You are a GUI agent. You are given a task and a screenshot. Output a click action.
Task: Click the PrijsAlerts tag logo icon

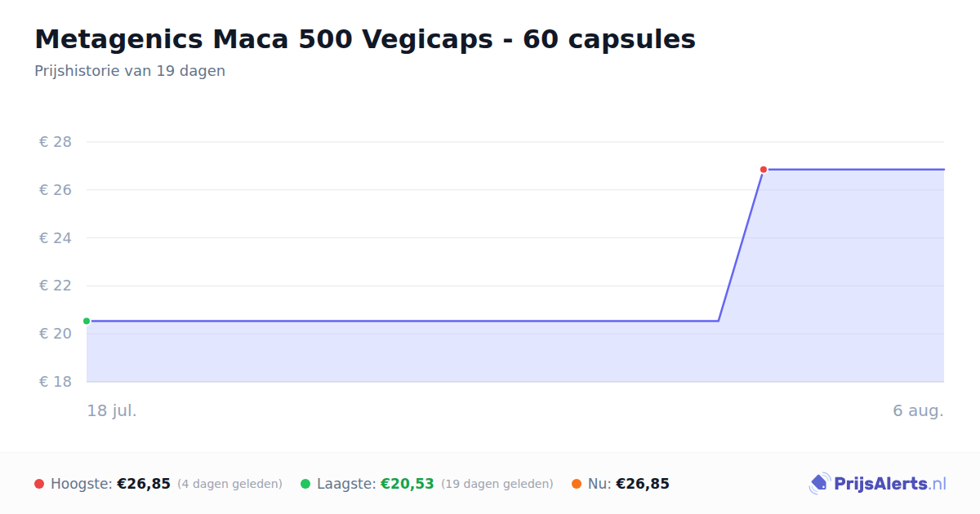tap(819, 484)
